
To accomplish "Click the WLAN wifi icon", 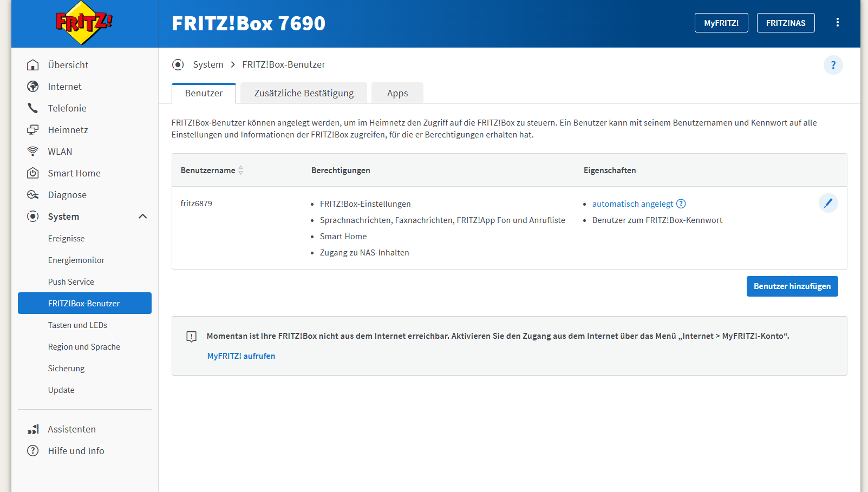I will (x=33, y=152).
